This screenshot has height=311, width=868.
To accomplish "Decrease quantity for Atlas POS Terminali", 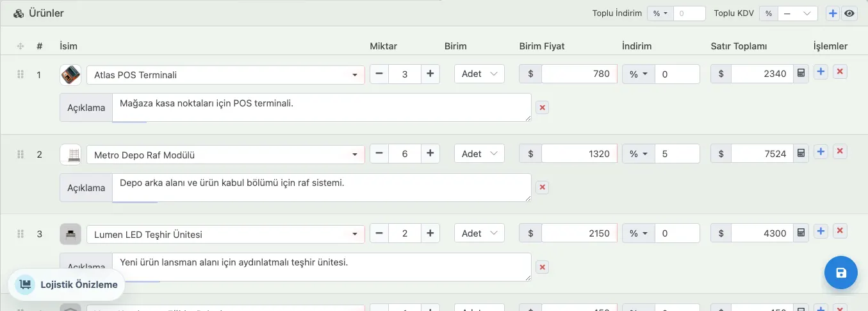I will 379,74.
